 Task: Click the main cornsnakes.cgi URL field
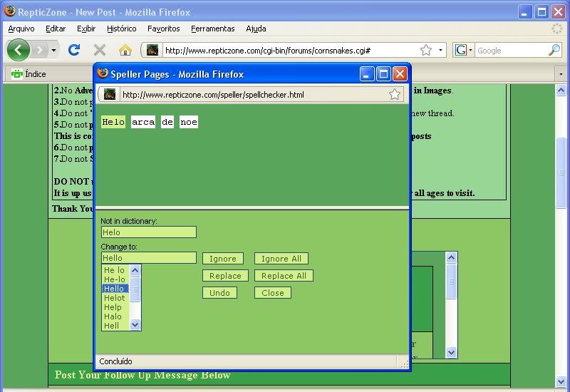290,50
